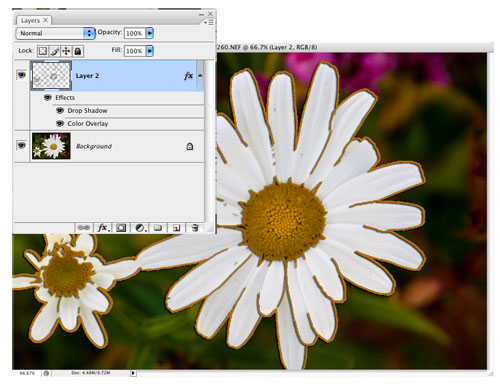500x387 pixels.
Task: Create a new layer icon
Action: click(176, 228)
